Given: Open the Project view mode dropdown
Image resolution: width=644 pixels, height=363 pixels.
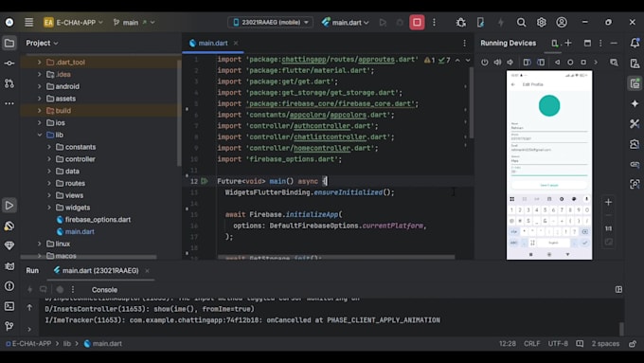Looking at the screenshot, I should click(42, 43).
